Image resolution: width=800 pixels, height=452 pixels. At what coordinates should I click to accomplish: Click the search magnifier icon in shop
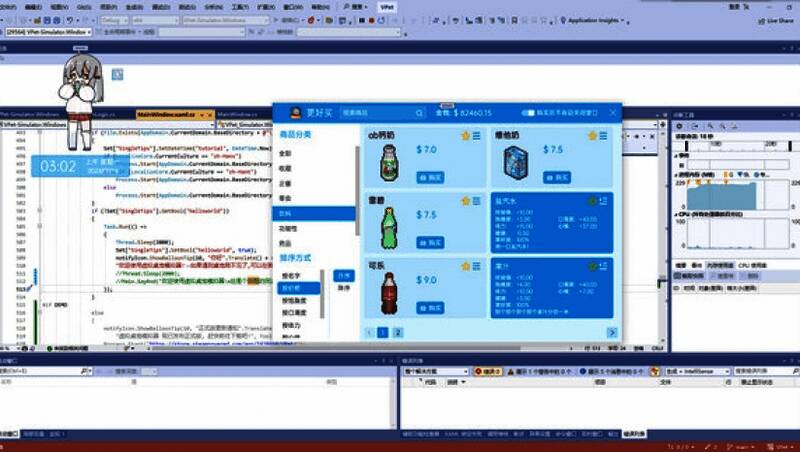click(x=420, y=113)
